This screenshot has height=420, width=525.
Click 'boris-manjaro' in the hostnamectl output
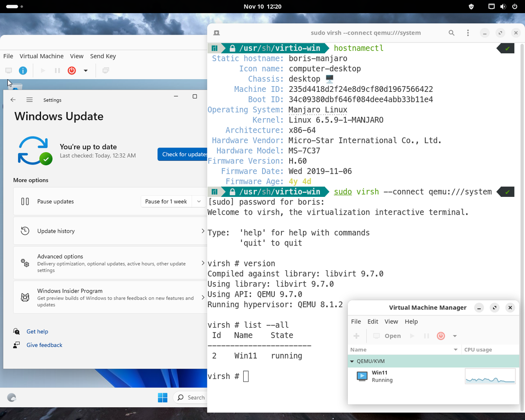pyautogui.click(x=318, y=59)
